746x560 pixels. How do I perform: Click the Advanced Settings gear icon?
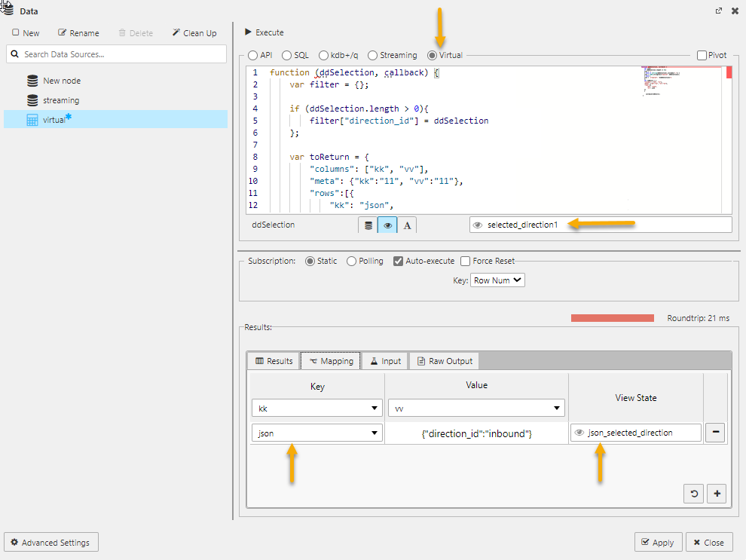[14, 542]
